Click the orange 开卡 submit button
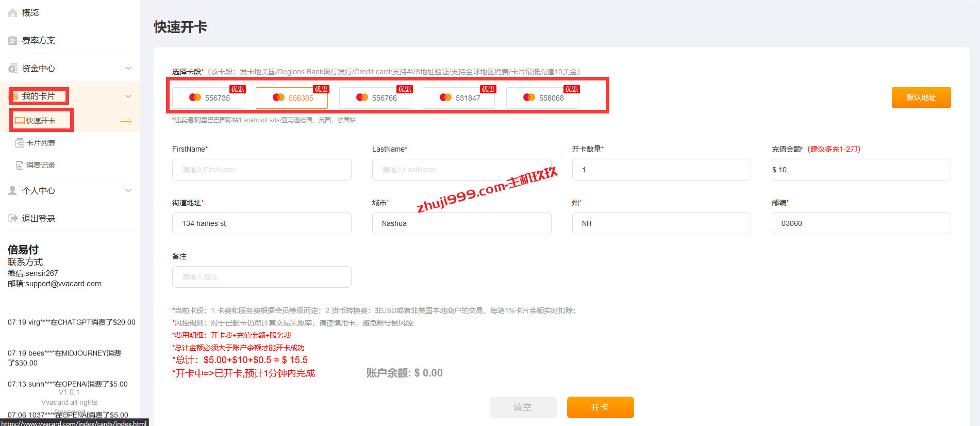This screenshot has width=980, height=426. (601, 407)
